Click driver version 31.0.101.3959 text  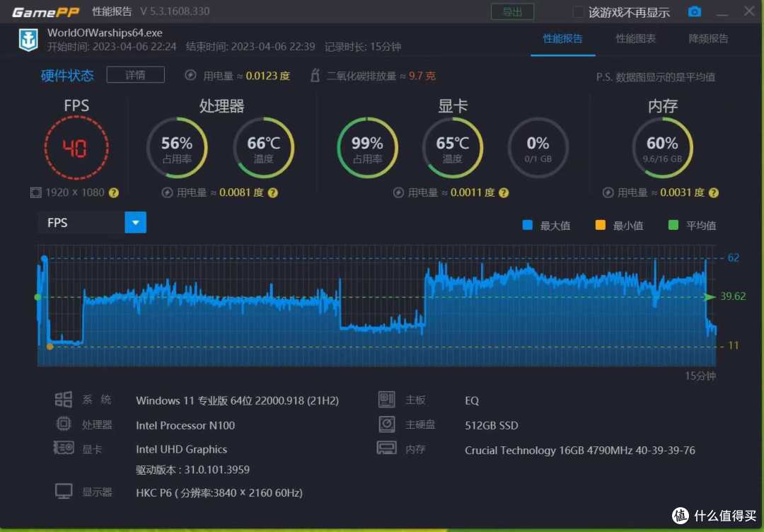[193, 470]
